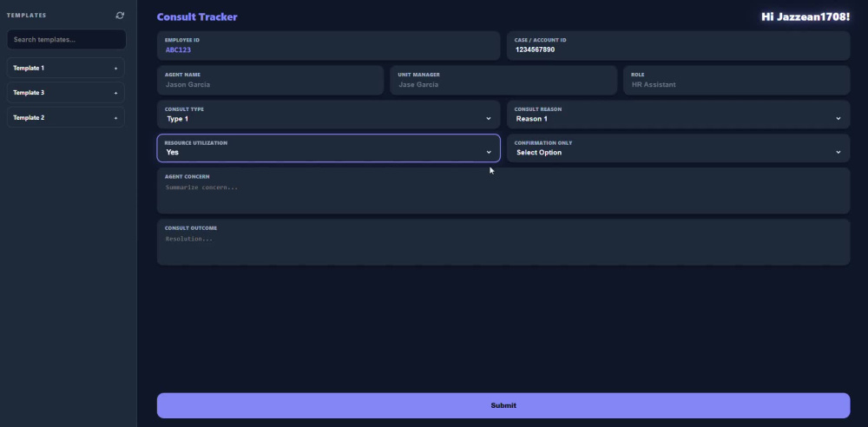Focus the Search templates field
The height and width of the screenshot is (427, 868).
(x=66, y=39)
